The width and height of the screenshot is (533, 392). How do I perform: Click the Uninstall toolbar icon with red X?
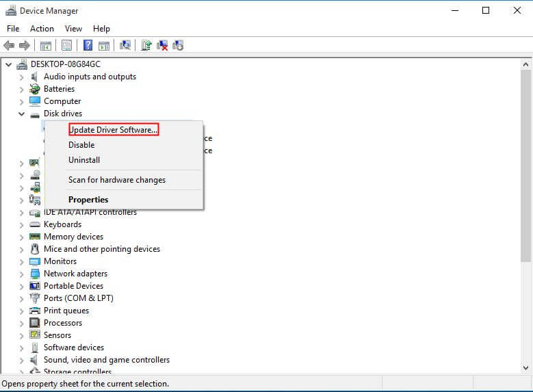tap(162, 46)
